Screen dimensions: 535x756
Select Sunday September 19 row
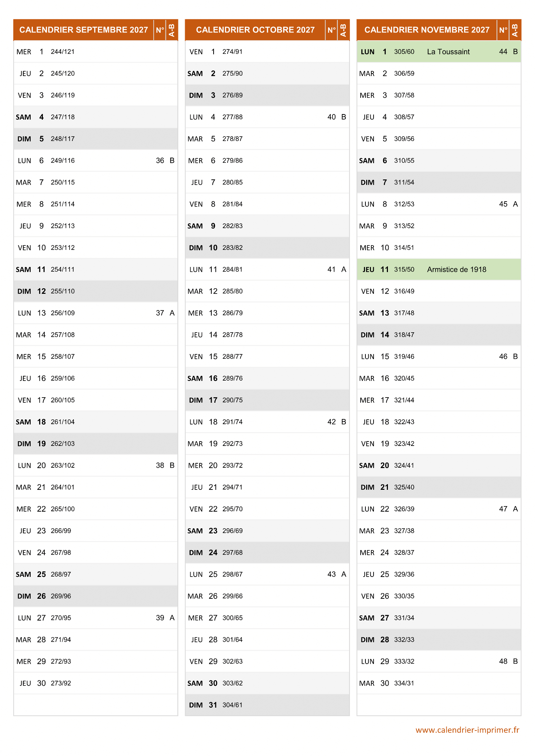pos(95,443)
